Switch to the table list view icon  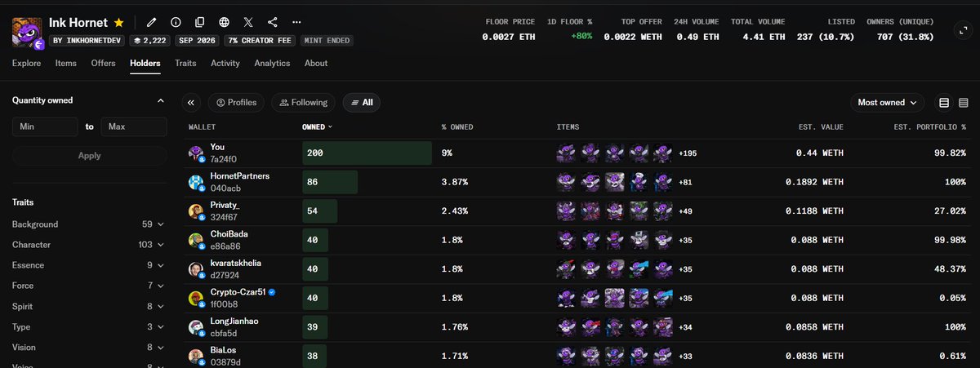tap(944, 103)
